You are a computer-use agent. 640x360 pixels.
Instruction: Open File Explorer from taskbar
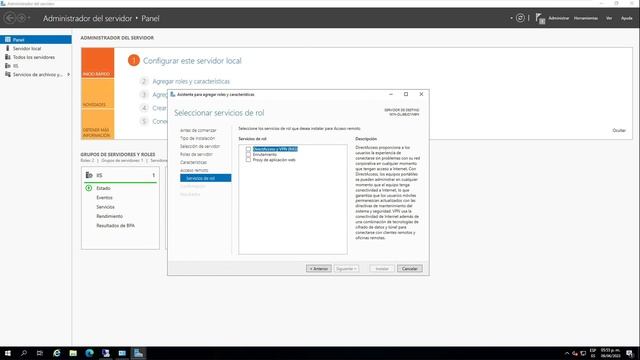pyautogui.click(x=73, y=353)
